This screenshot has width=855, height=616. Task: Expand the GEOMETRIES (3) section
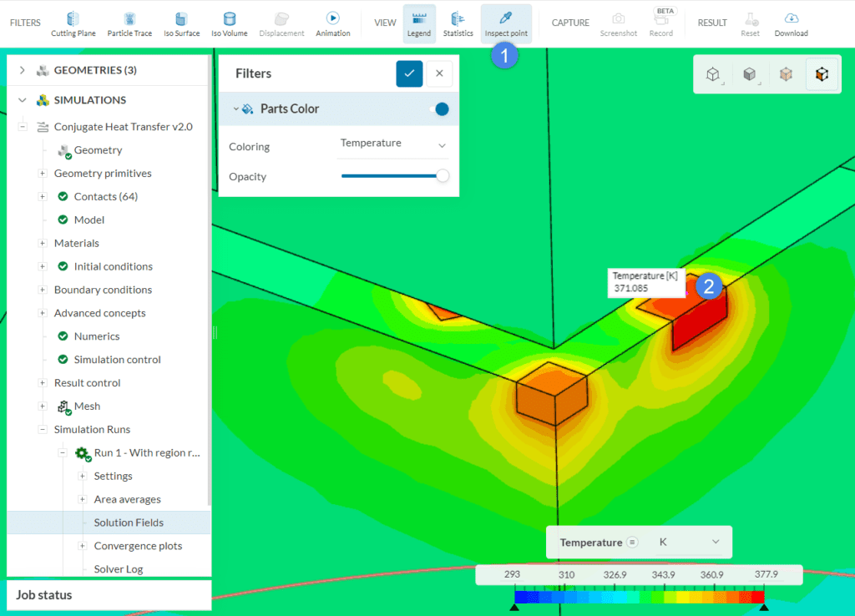click(x=23, y=70)
